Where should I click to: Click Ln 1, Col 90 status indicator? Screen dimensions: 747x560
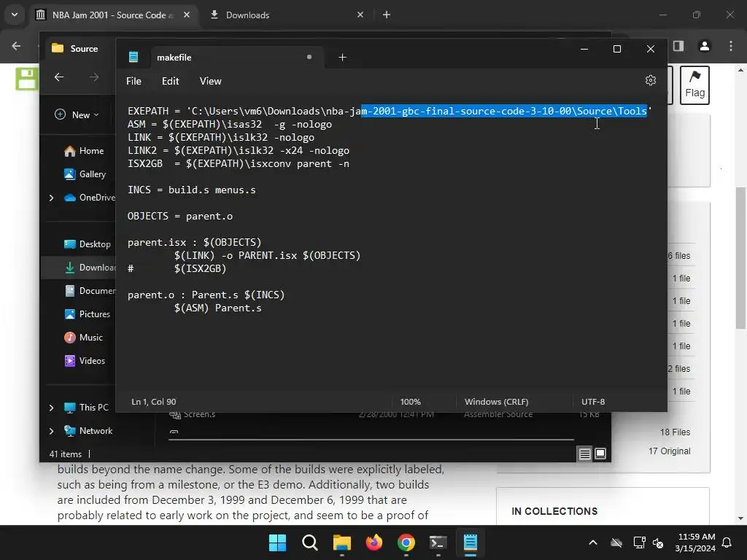click(153, 402)
